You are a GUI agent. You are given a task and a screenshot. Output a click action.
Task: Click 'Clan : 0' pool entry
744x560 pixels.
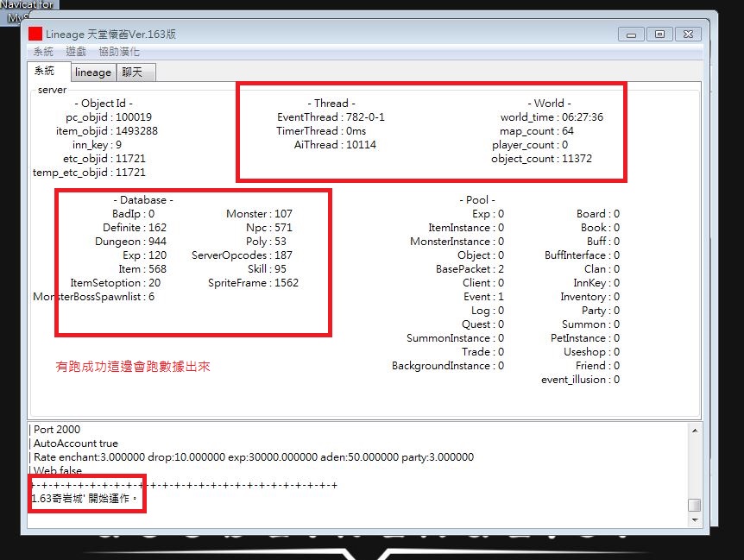(602, 269)
